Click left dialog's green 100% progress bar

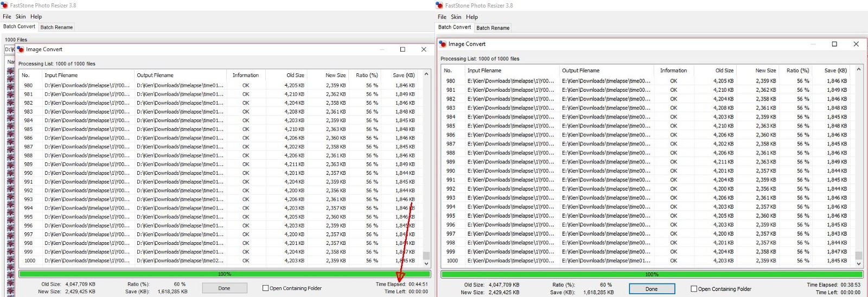tap(225, 274)
